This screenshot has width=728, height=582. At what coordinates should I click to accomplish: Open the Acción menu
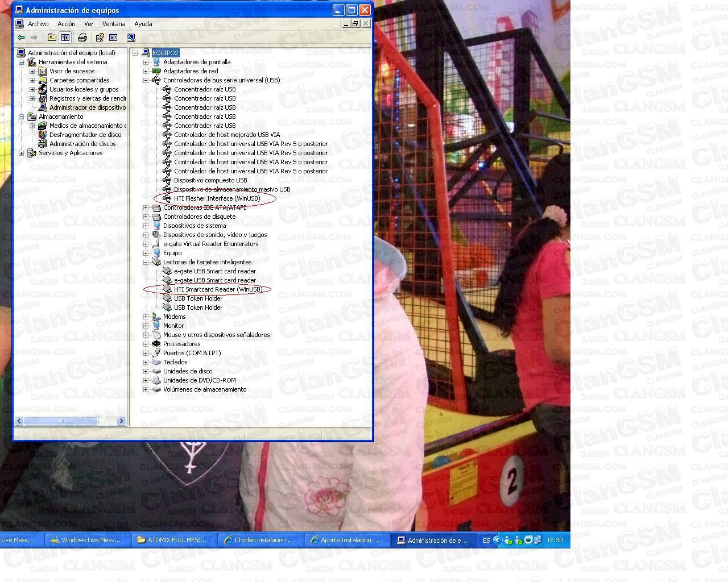[x=66, y=24]
